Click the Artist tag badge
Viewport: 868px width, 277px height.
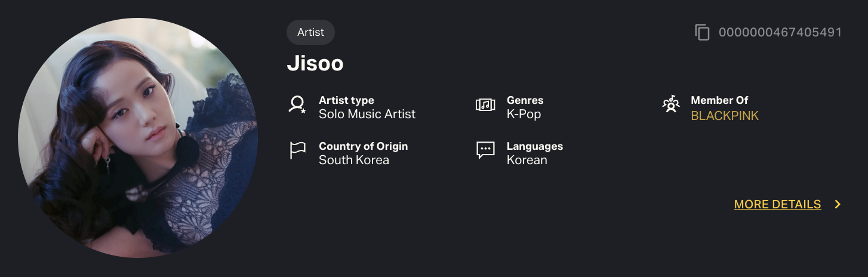pos(310,32)
